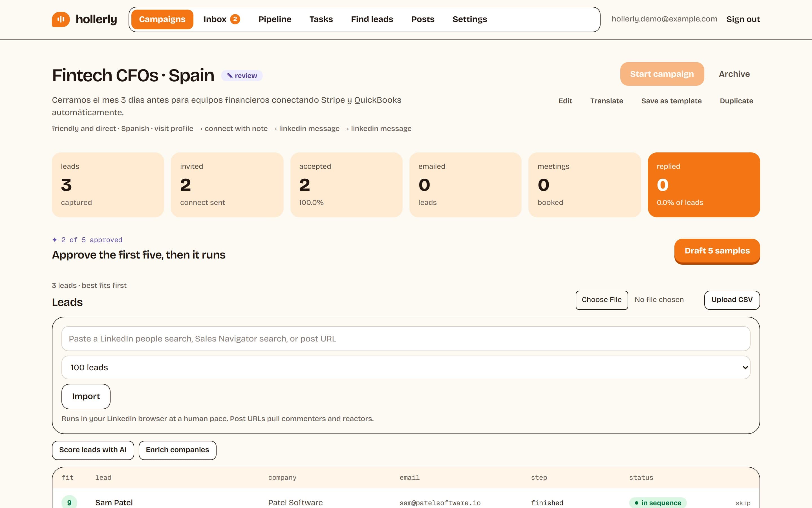Click Save as template
Screen dimensions: 812x508
(x=671, y=101)
